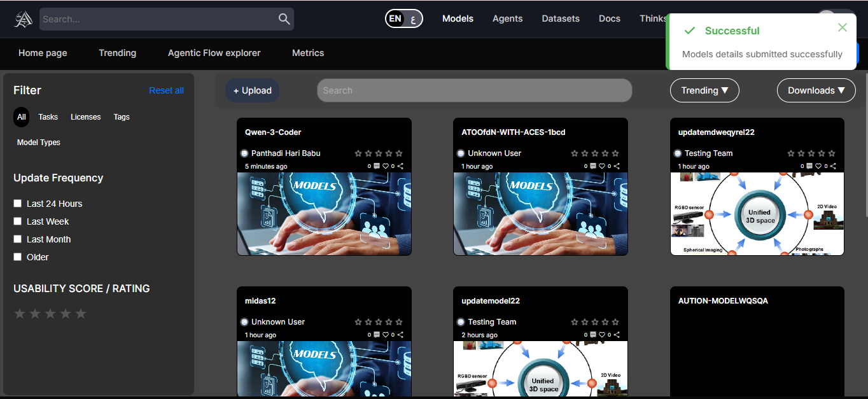The width and height of the screenshot is (868, 399).
Task: Tick the Older update frequency checkbox
Action: point(18,257)
